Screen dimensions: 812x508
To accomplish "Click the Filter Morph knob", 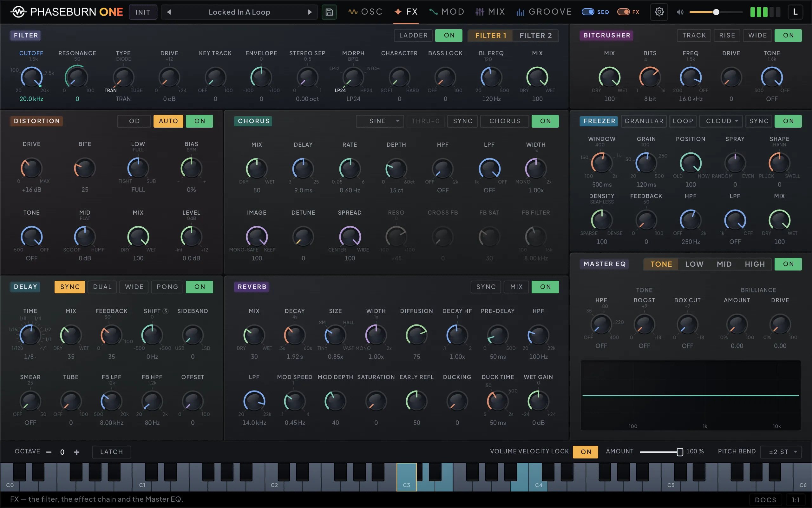I will [x=353, y=77].
